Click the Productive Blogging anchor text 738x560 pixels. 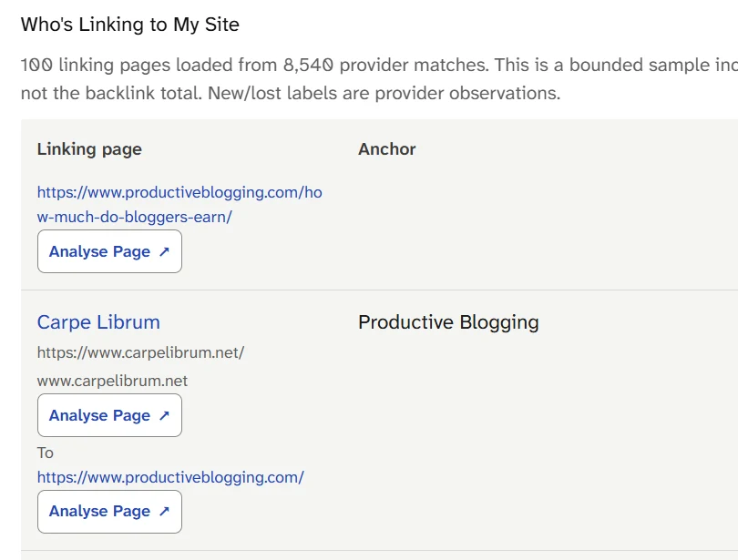point(448,322)
